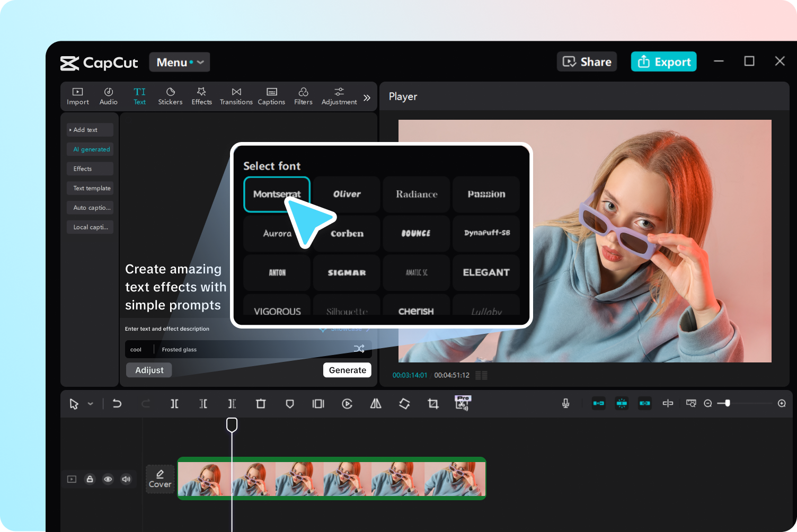
Task: Select the crop tool in timeline toolbar
Action: coord(433,404)
